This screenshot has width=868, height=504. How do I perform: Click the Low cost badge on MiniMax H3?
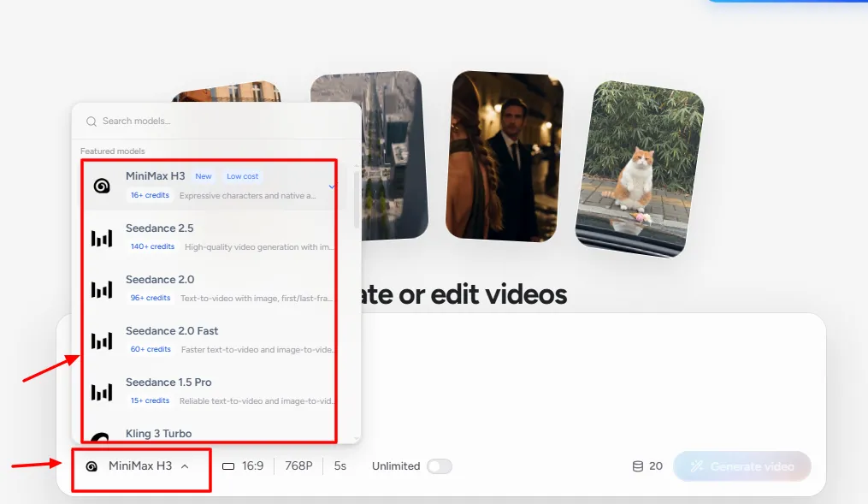243,176
